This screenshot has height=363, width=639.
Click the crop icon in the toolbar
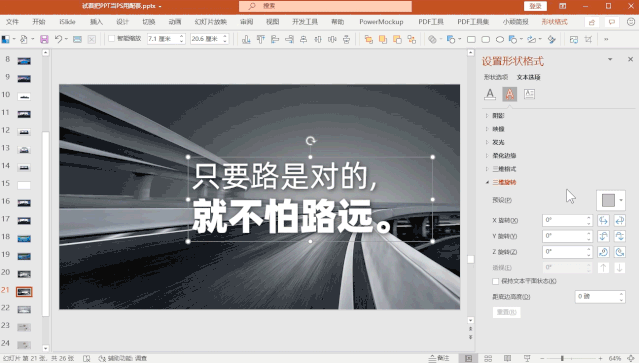pos(588,40)
